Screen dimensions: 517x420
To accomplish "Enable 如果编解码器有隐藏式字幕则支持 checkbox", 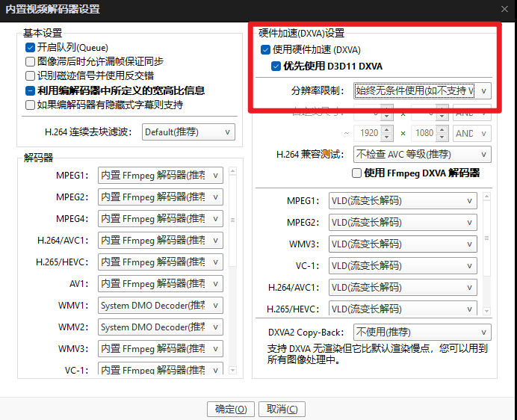I will point(30,105).
